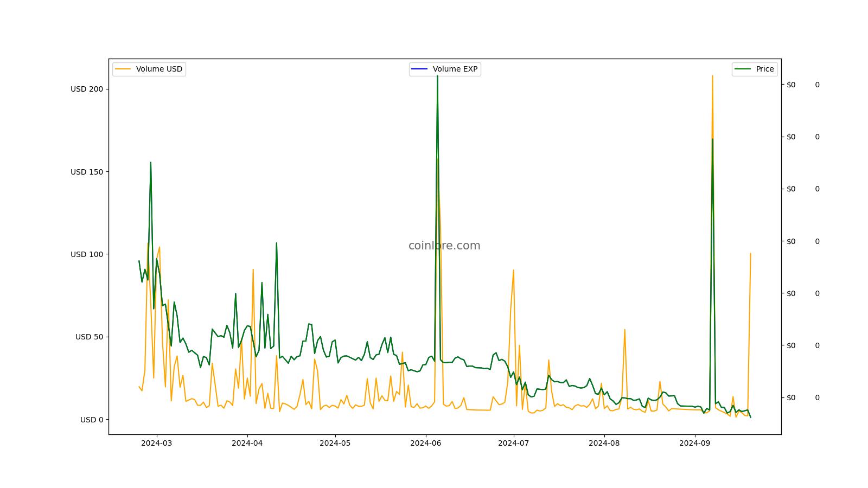Select the USD 0 y-axis label
This screenshot has width=868, height=488.
[x=92, y=420]
